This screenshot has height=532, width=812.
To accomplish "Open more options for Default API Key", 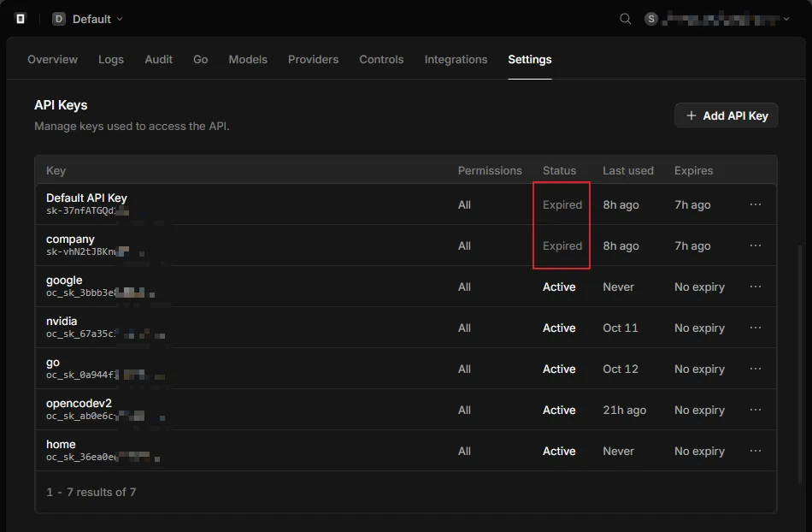I will coord(755,204).
